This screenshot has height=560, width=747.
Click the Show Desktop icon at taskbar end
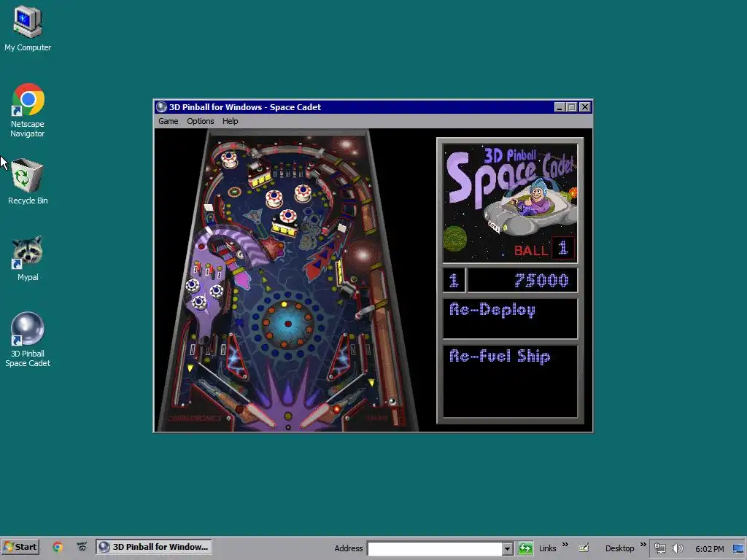[x=739, y=548]
